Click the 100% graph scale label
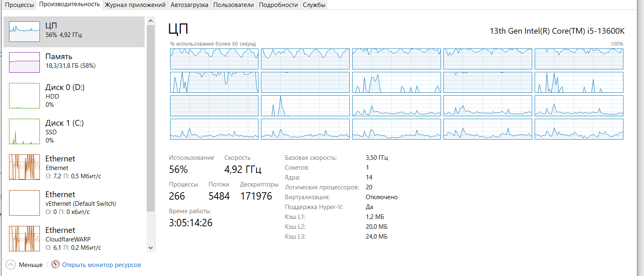 [617, 44]
